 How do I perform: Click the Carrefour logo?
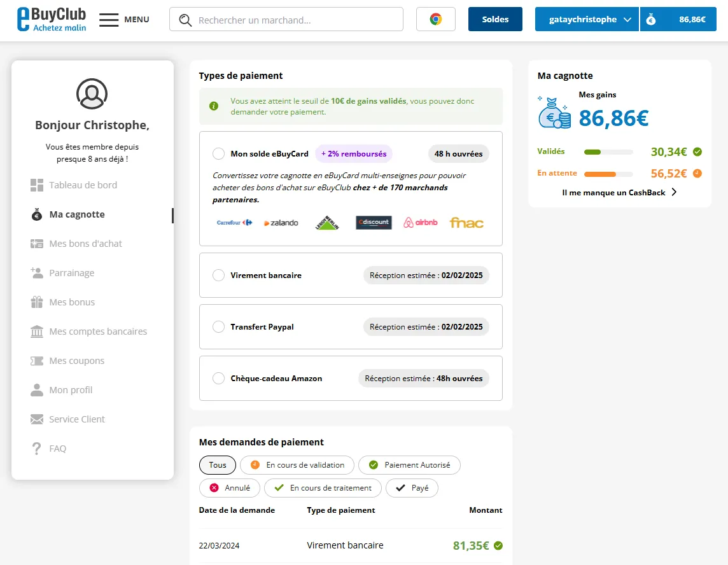point(234,223)
